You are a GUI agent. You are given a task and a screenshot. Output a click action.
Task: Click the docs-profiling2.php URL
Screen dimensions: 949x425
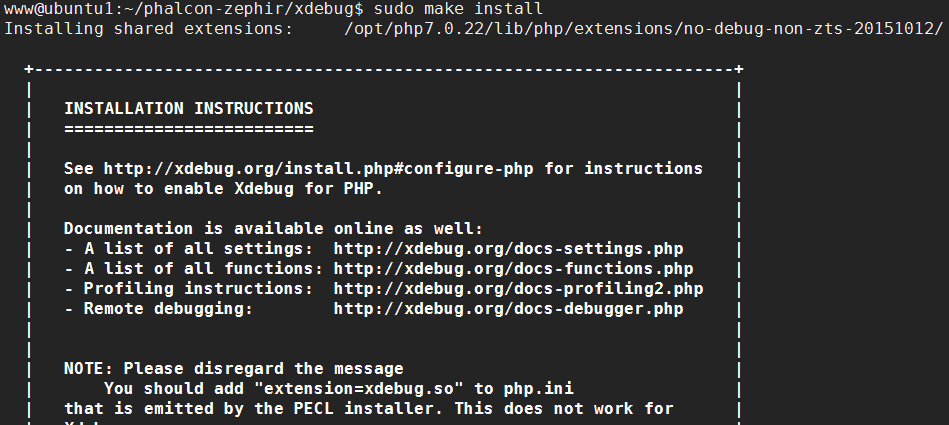pos(518,289)
